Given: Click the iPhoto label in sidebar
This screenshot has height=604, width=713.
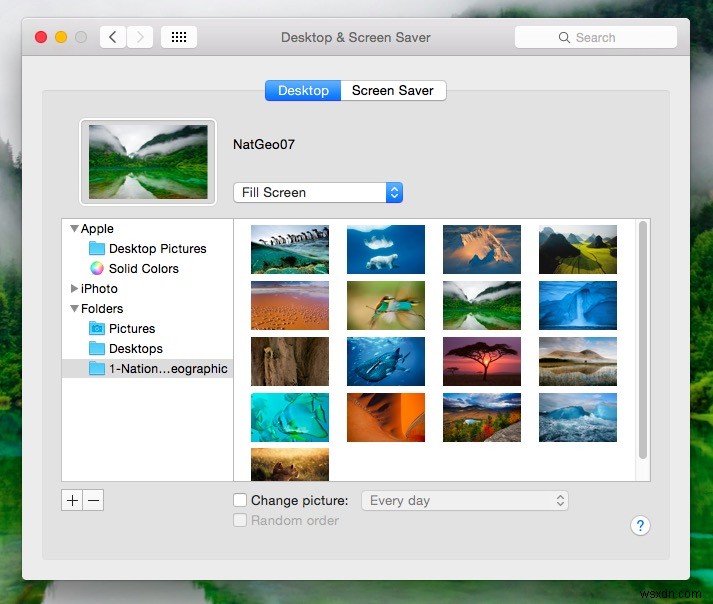Looking at the screenshot, I should pyautogui.click(x=99, y=288).
